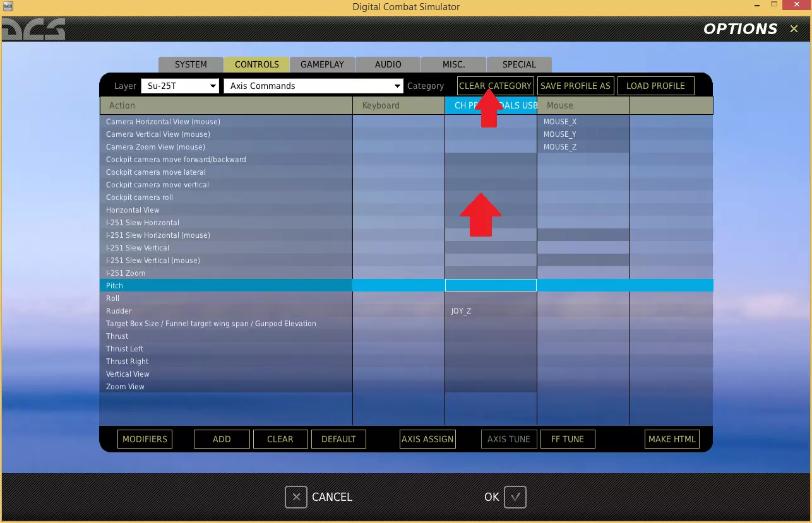The height and width of the screenshot is (523, 812).
Task: Select the plain "Thrust" action row
Action: 226,336
